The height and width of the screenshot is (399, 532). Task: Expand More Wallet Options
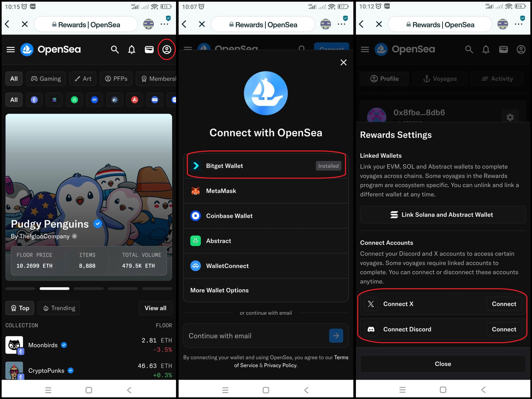pos(266,290)
